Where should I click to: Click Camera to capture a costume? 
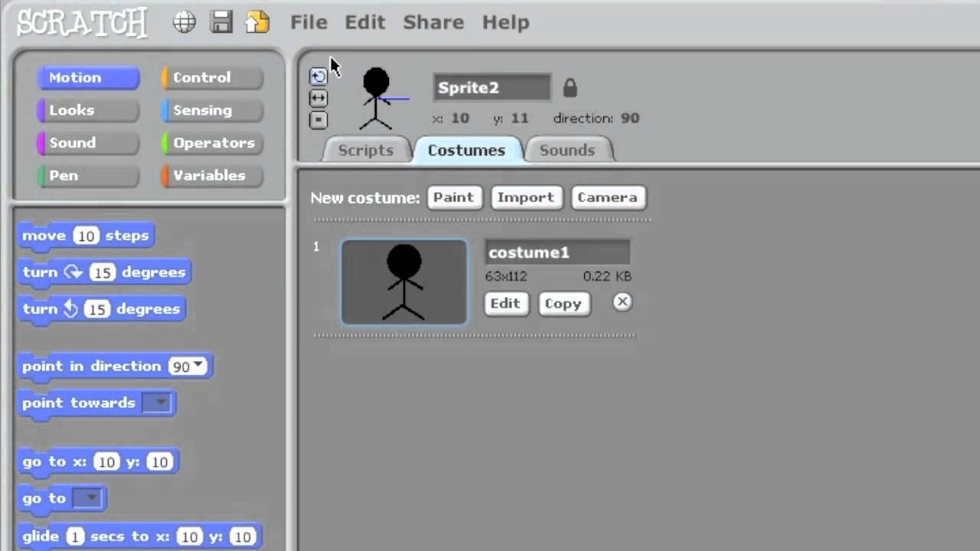pos(607,197)
